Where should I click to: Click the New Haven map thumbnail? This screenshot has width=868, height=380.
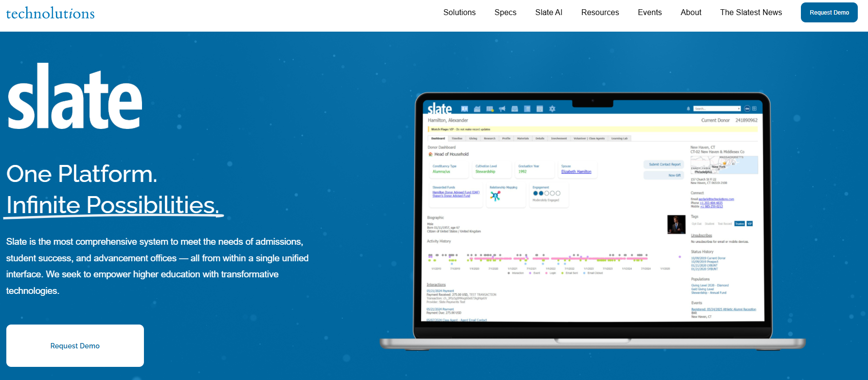pyautogui.click(x=724, y=165)
